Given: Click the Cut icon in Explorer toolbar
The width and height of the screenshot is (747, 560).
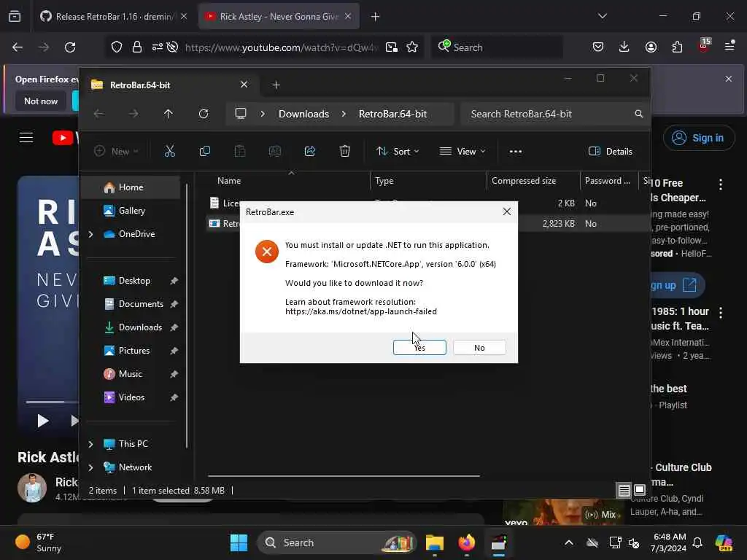Looking at the screenshot, I should point(169,152).
